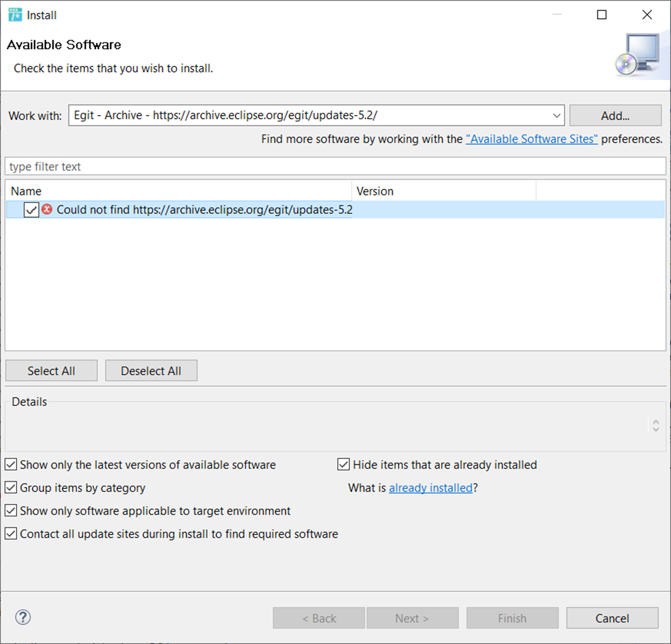The width and height of the screenshot is (671, 644).
Task: Open the already installed link
Action: [x=431, y=488]
